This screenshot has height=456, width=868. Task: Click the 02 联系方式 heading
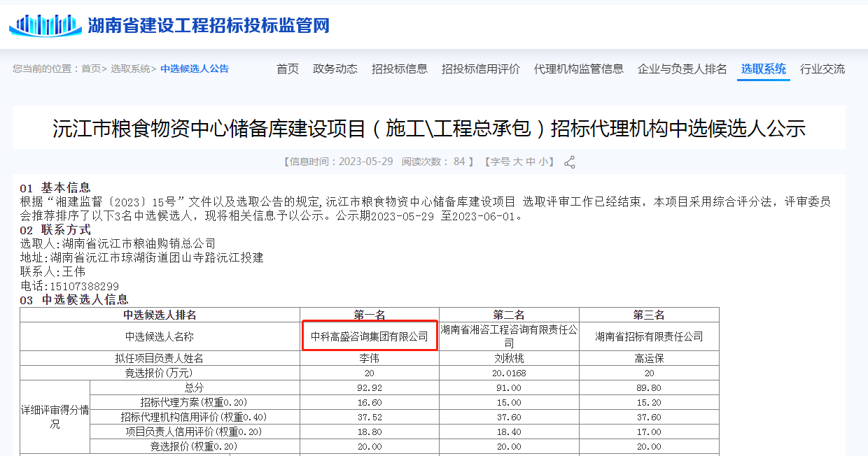pos(55,229)
